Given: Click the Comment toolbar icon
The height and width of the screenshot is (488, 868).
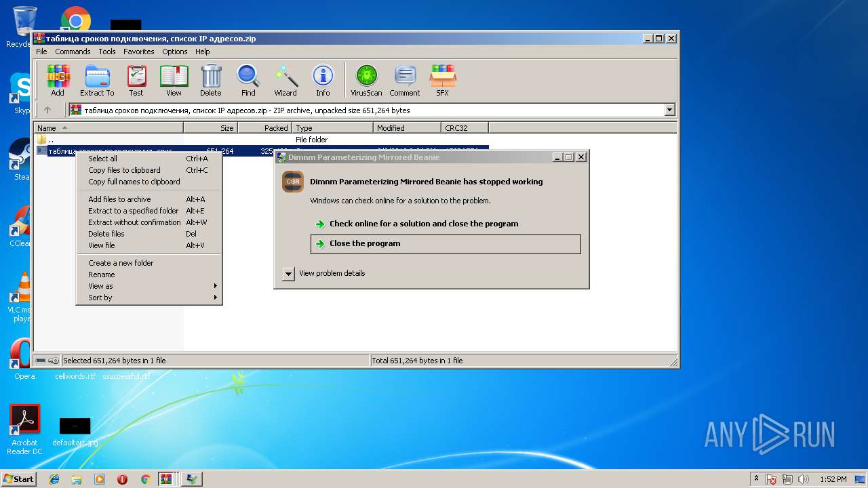Looking at the screenshot, I should coord(405,81).
